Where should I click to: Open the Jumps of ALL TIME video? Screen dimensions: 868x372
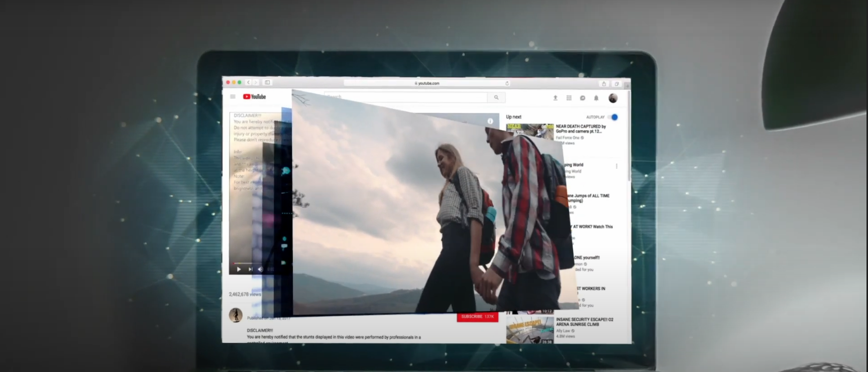coord(588,198)
